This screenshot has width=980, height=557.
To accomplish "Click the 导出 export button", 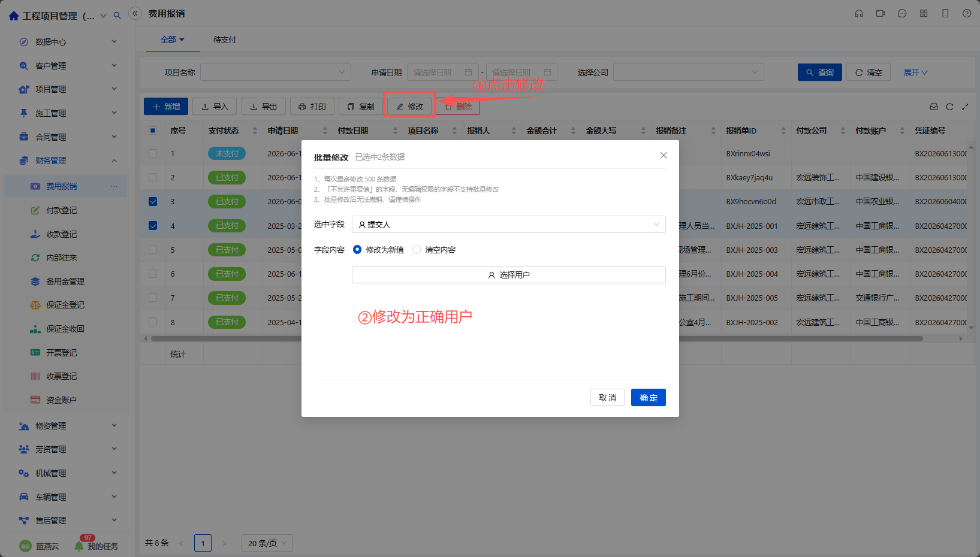I will [x=264, y=107].
